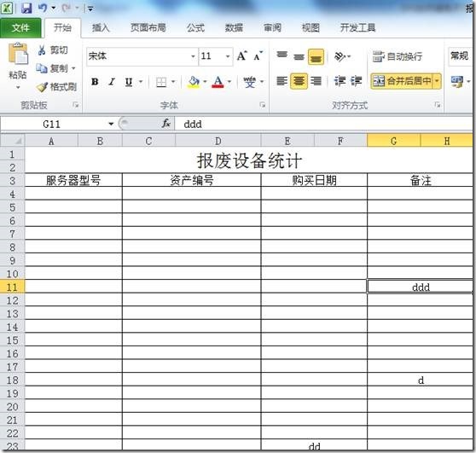Click formula bar containing ddd
Viewport: 476px width, 453px height.
coord(323,124)
